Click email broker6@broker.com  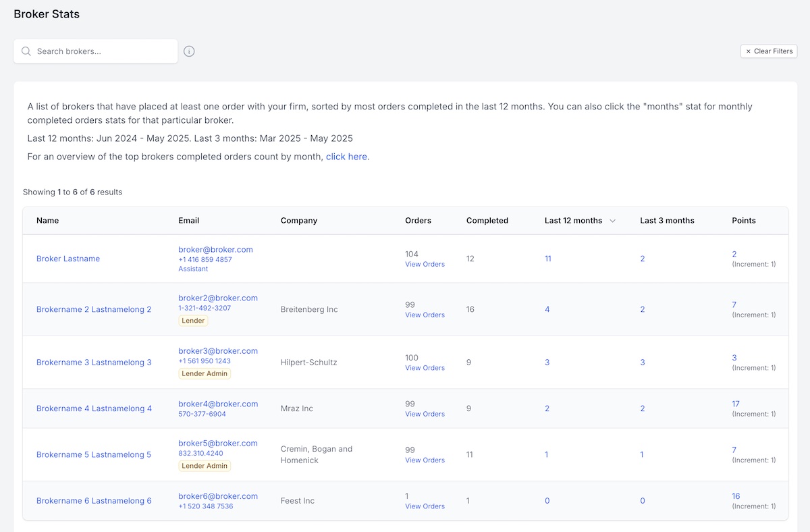pyautogui.click(x=218, y=496)
